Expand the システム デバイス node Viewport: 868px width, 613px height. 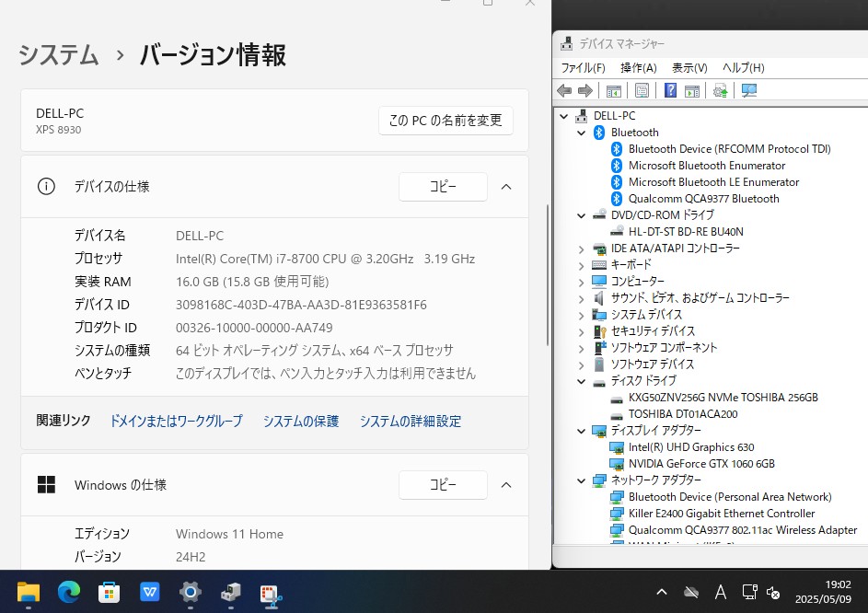click(x=581, y=316)
